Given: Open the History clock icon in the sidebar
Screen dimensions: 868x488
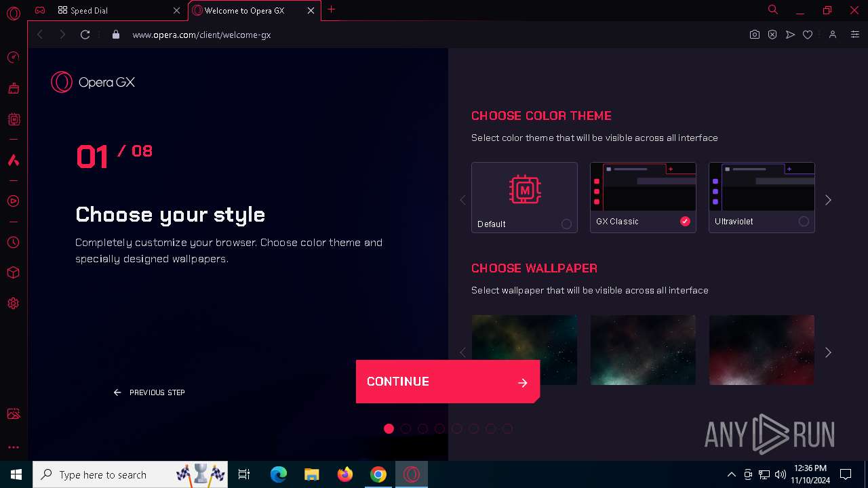Looking at the screenshot, I should click(x=13, y=242).
